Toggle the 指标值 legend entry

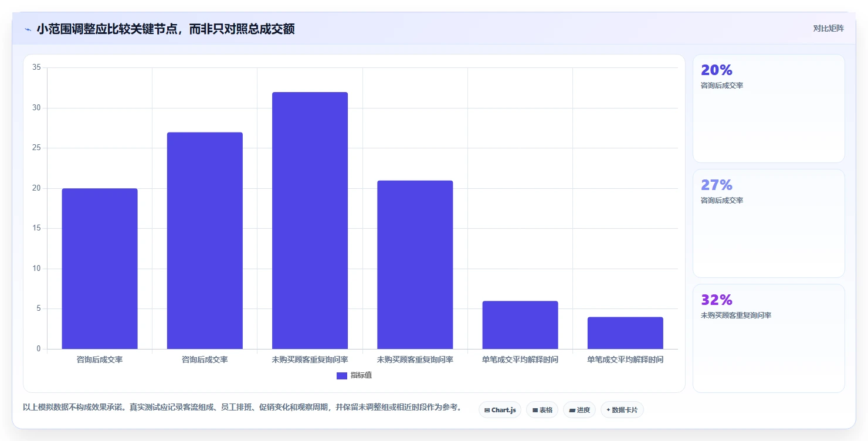click(x=354, y=375)
